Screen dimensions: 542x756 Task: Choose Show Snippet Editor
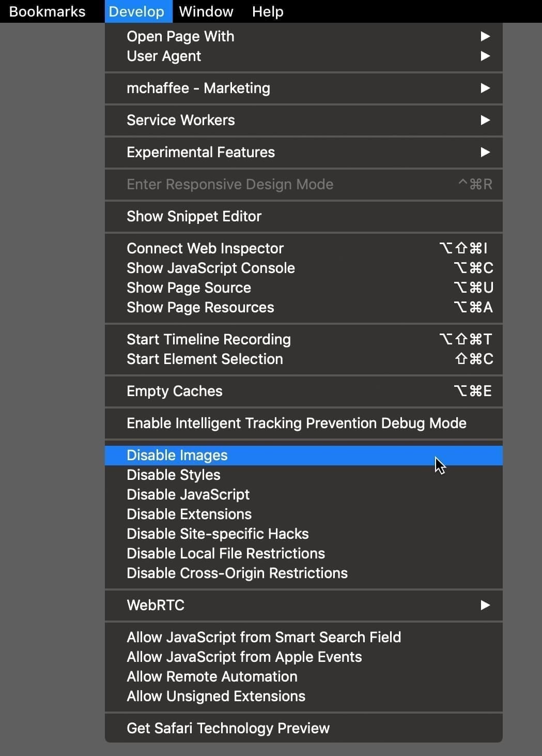(194, 216)
